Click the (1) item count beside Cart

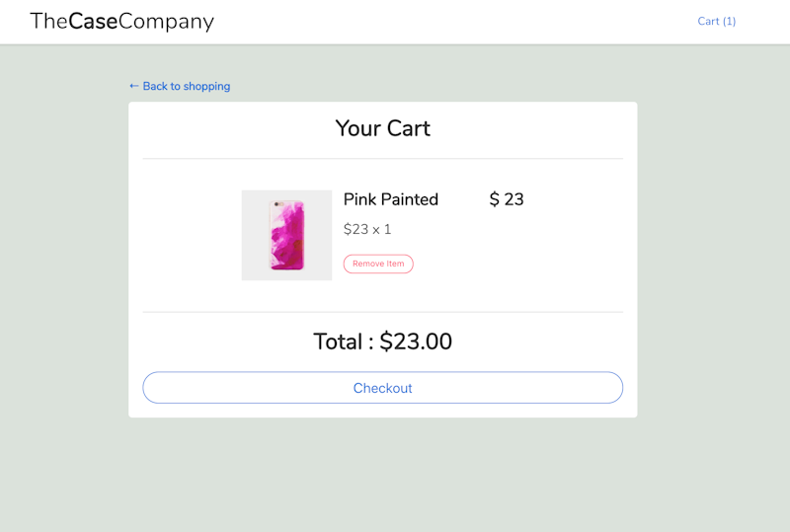[729, 21]
